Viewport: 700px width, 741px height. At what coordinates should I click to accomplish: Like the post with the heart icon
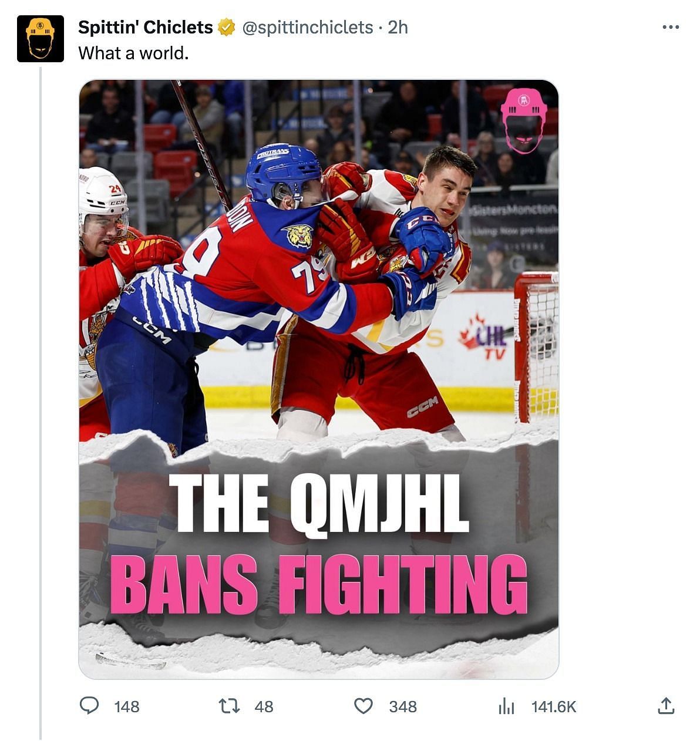click(x=364, y=706)
